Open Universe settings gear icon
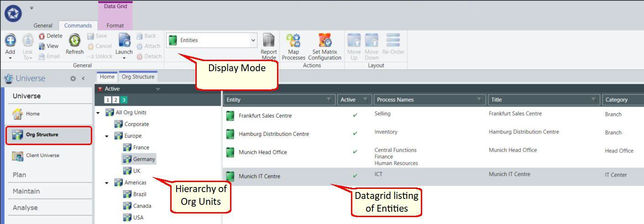644x224 pixels. [72, 78]
